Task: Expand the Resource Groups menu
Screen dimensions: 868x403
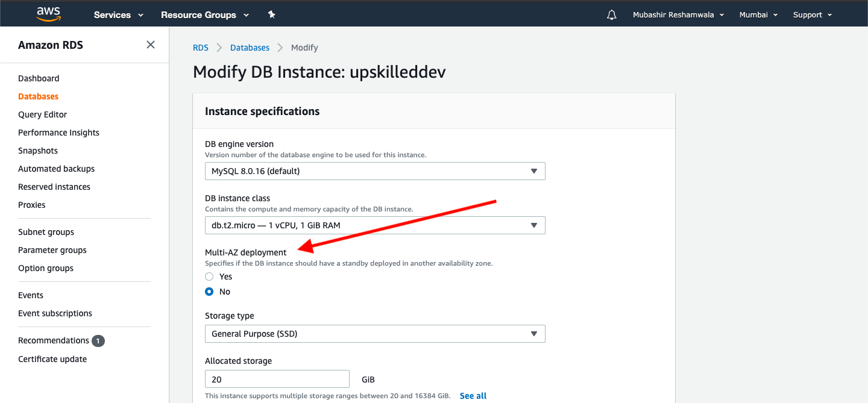Action: tap(205, 15)
